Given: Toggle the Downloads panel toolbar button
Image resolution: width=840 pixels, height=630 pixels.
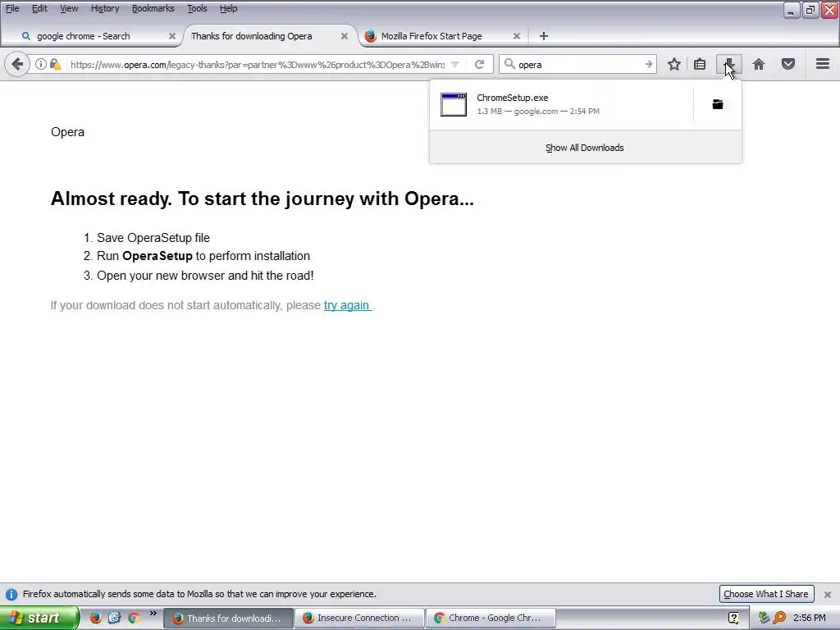Looking at the screenshot, I should point(729,64).
